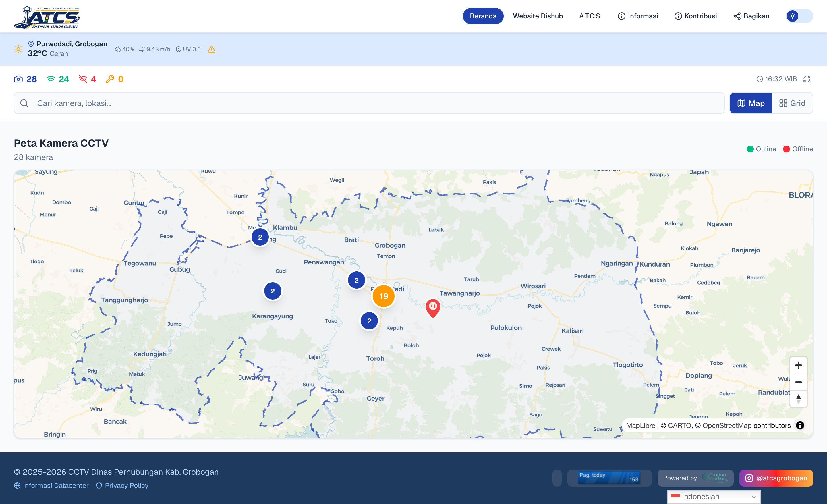Open the Privacy Policy link
Image resolution: width=827 pixels, height=504 pixels.
122,486
